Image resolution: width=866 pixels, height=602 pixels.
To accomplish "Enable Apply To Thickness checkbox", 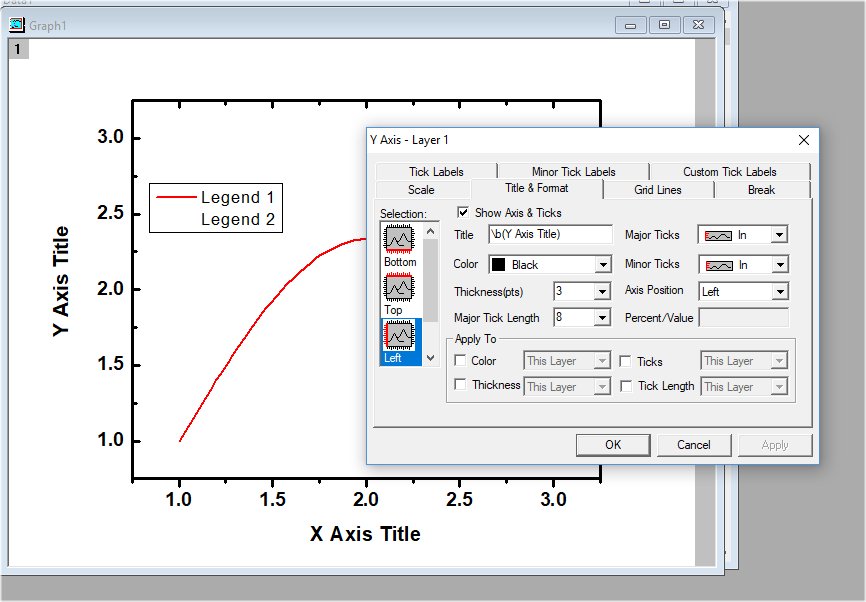I will click(460, 384).
